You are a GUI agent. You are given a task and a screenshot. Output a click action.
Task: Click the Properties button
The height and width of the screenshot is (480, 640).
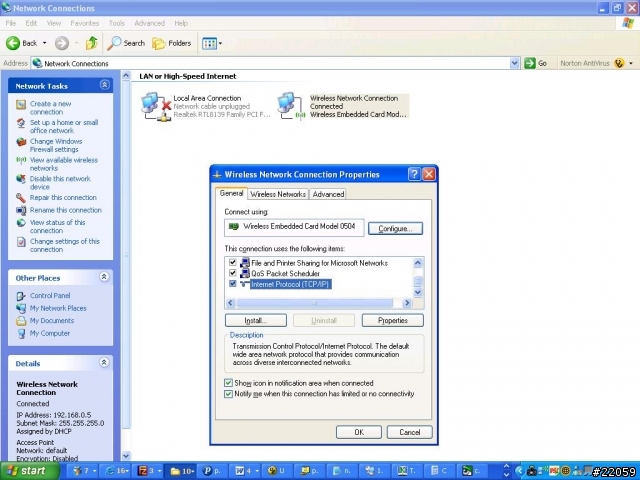(x=393, y=320)
